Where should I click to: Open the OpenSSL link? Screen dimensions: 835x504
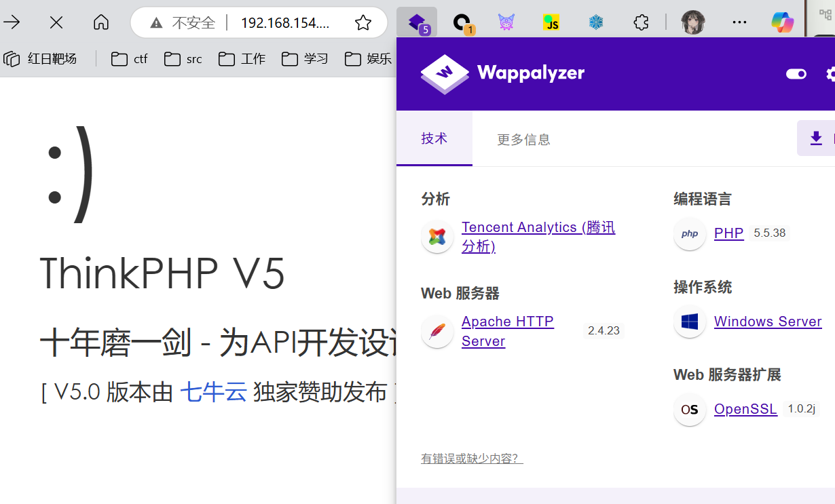click(745, 409)
